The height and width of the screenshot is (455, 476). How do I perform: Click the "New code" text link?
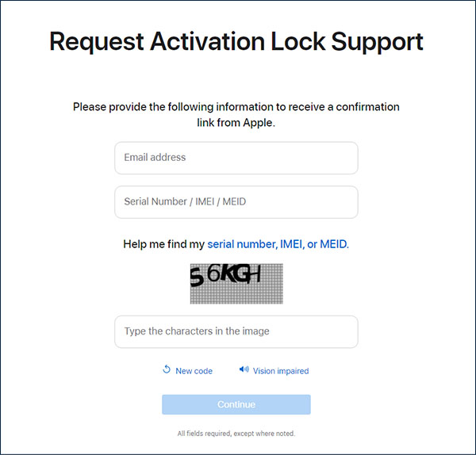click(194, 371)
